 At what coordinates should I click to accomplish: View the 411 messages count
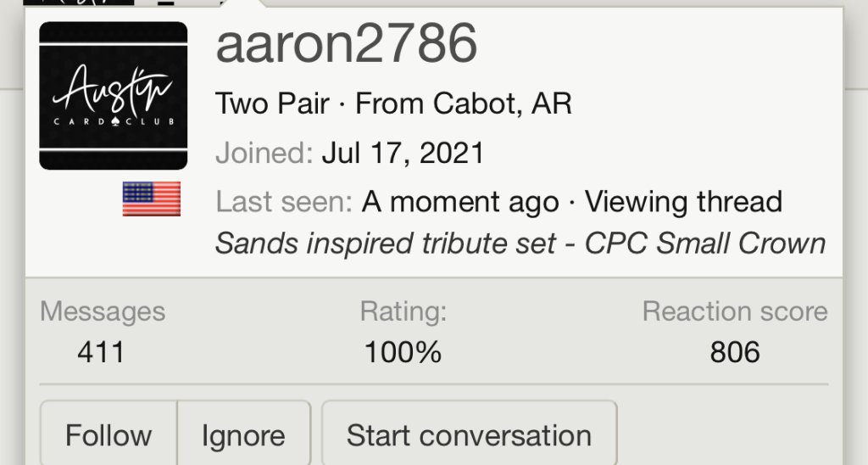101,351
